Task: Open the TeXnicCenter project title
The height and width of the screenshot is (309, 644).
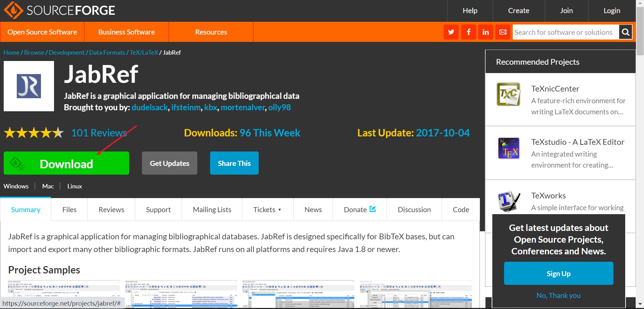Action: point(555,89)
